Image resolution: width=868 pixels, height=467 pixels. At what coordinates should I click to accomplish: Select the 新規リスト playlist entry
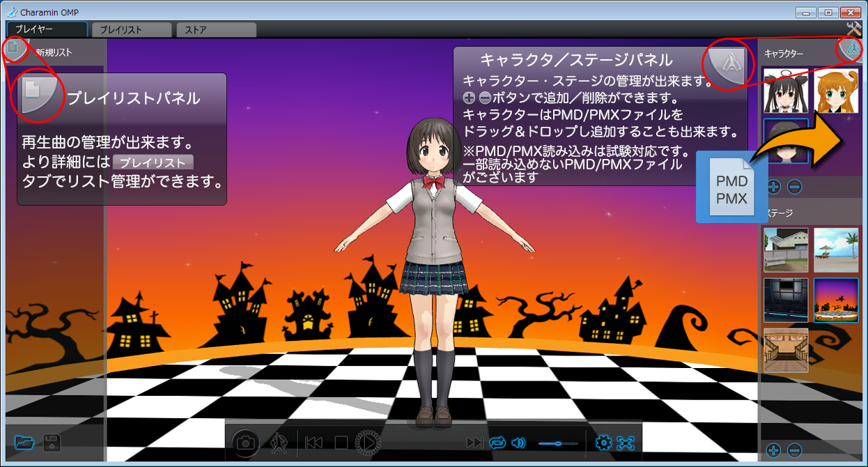(x=54, y=52)
